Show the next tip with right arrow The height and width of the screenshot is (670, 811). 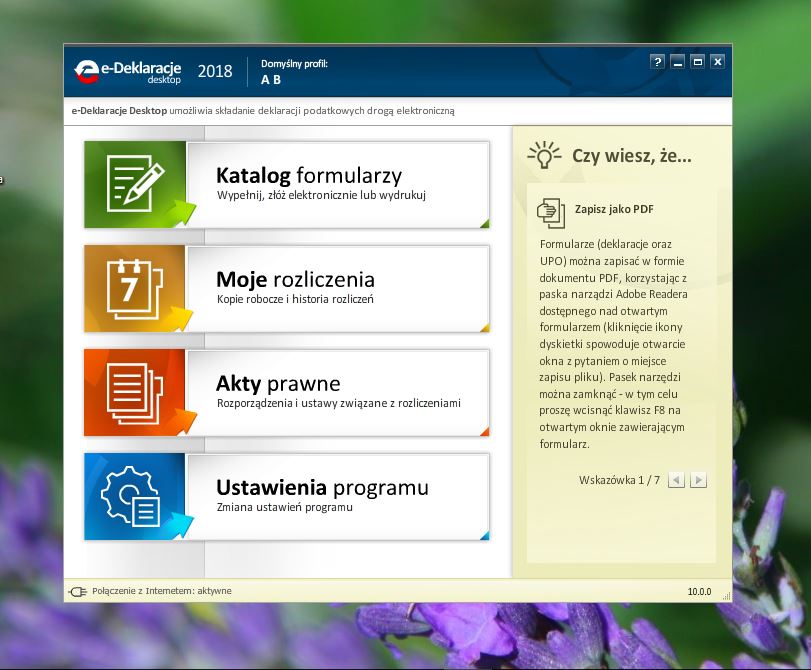tap(698, 480)
